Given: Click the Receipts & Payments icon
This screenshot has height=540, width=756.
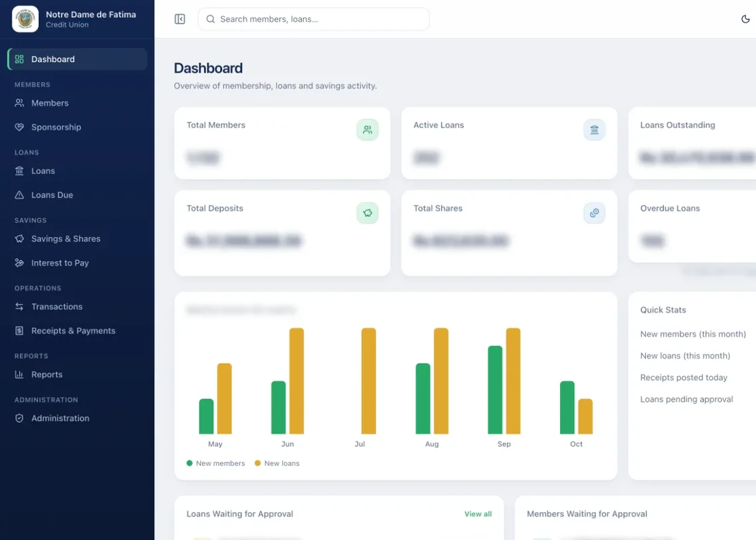Looking at the screenshot, I should (x=19, y=331).
